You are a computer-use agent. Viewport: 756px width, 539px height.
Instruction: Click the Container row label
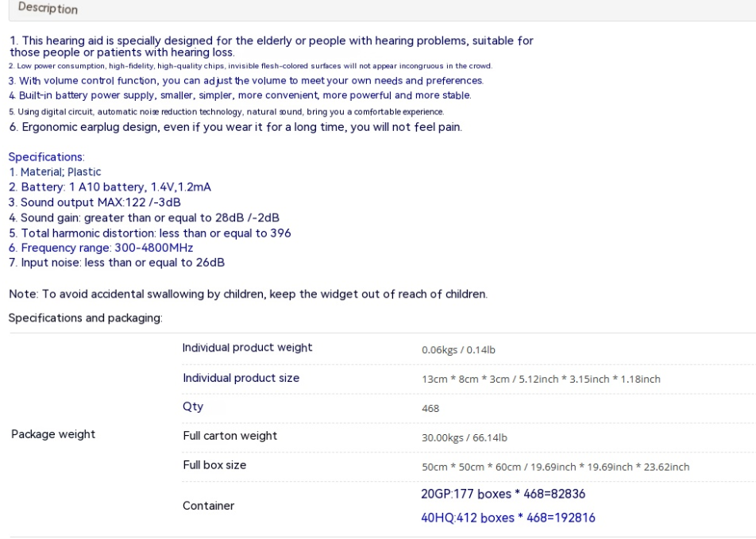pos(208,506)
